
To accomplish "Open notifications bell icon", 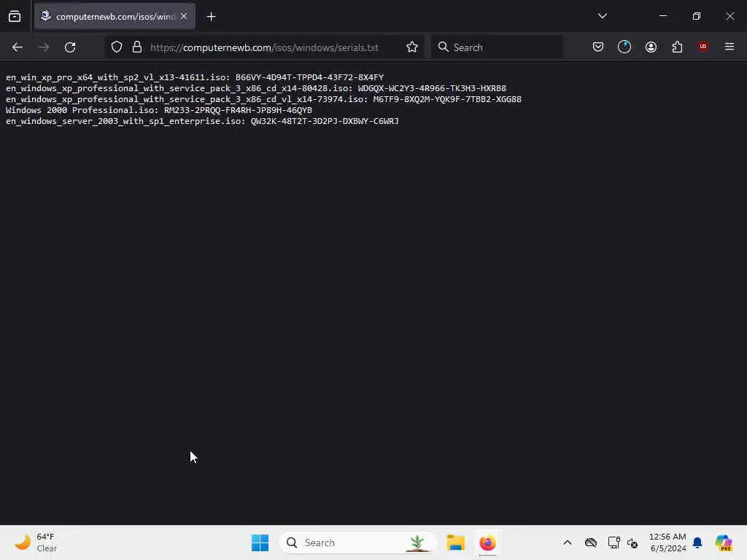I will 697,542.
